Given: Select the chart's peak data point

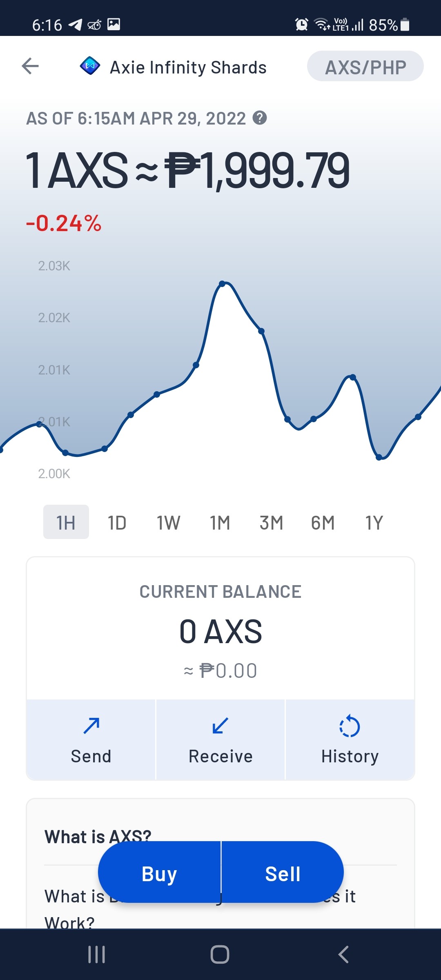Looking at the screenshot, I should click(x=222, y=283).
